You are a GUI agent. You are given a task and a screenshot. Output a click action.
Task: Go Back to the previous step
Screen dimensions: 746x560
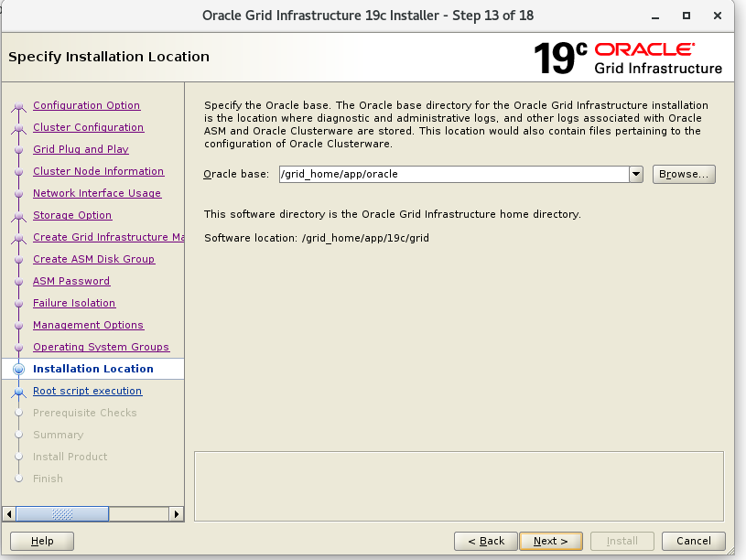pyautogui.click(x=486, y=541)
